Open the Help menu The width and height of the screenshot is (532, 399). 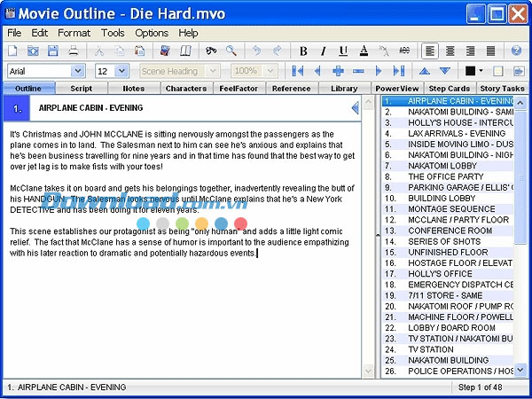(x=188, y=33)
